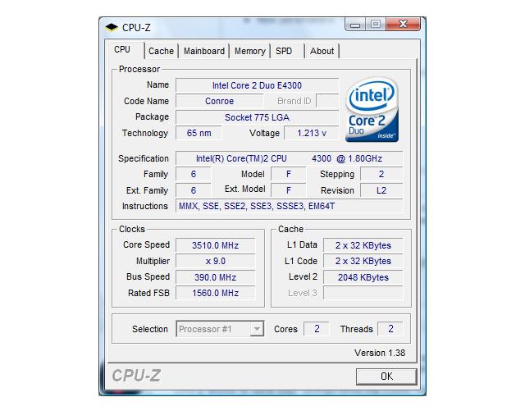Click the Multiplier value x 9.0
This screenshot has width=525, height=420.
coord(215,261)
